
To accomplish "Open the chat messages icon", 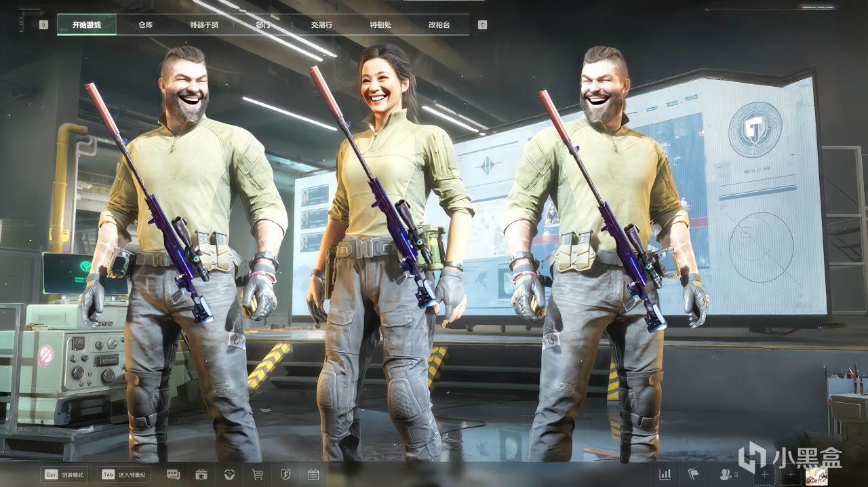I will 174,474.
